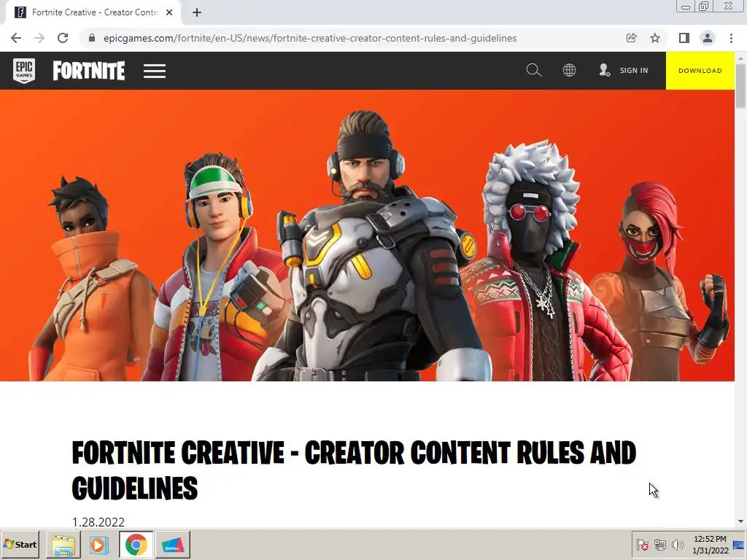Click the network tray icon
This screenshot has width=747, height=560.
point(659,544)
